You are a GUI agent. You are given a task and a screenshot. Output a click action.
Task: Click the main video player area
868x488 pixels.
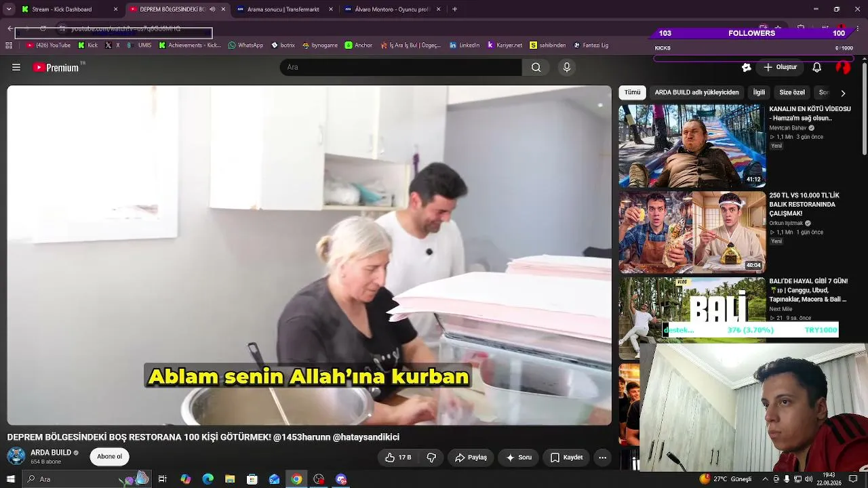pos(309,256)
